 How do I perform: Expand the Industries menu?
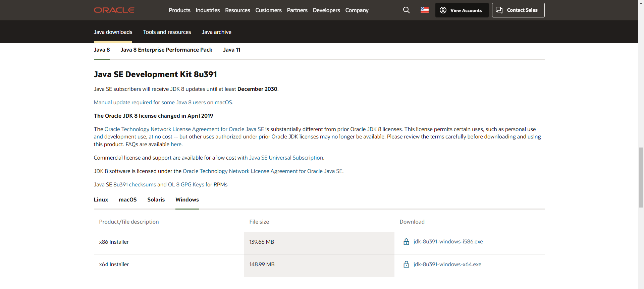pyautogui.click(x=208, y=10)
